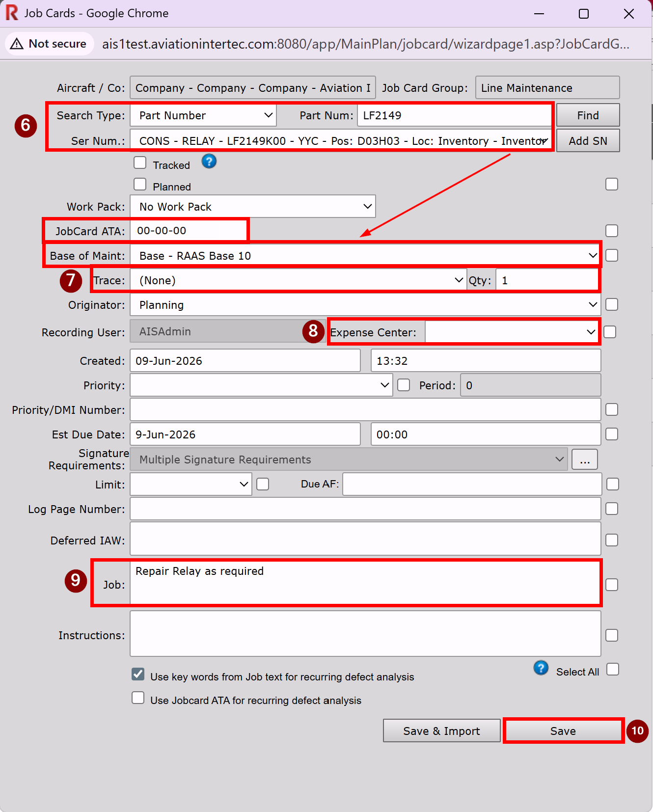Click the Due AF input field
Viewport: 653px width, 812px height.
point(472,485)
